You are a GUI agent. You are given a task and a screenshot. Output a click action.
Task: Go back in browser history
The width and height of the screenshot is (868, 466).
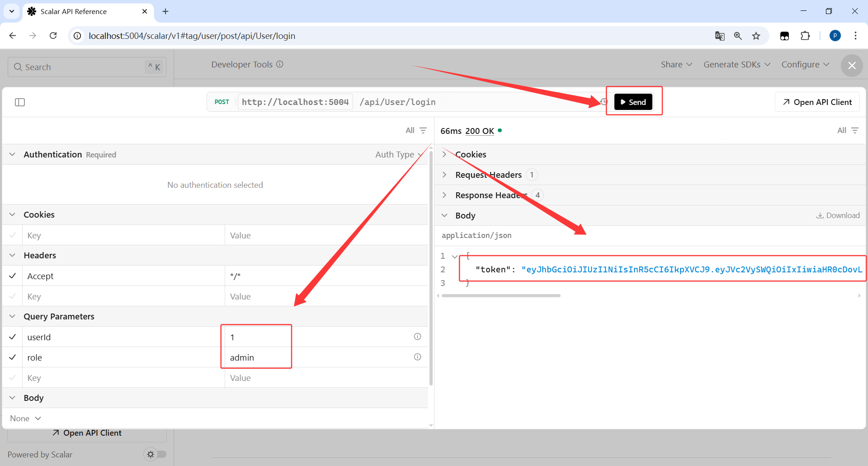pos(13,36)
